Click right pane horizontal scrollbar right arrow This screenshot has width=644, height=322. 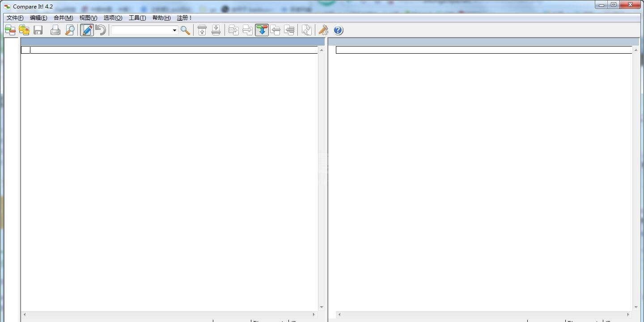point(628,314)
